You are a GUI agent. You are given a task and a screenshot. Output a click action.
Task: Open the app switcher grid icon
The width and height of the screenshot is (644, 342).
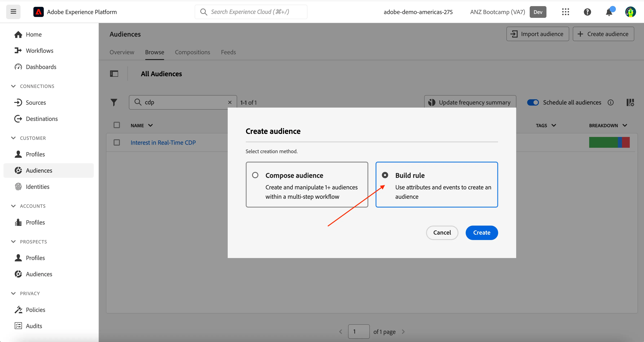565,12
